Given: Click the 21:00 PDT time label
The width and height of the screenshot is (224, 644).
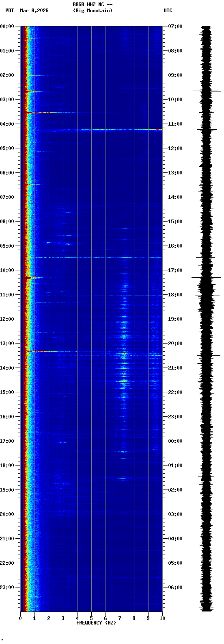Looking at the screenshot, I should coord(7,539).
